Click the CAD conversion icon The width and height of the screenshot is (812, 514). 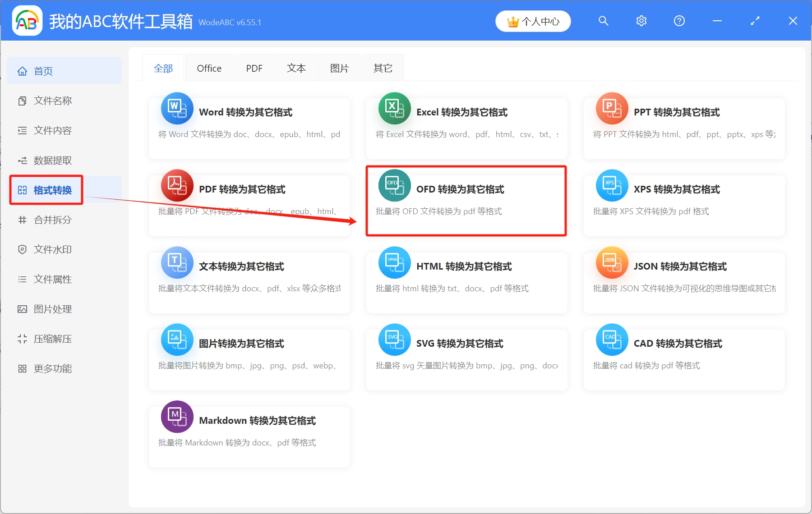pos(612,340)
